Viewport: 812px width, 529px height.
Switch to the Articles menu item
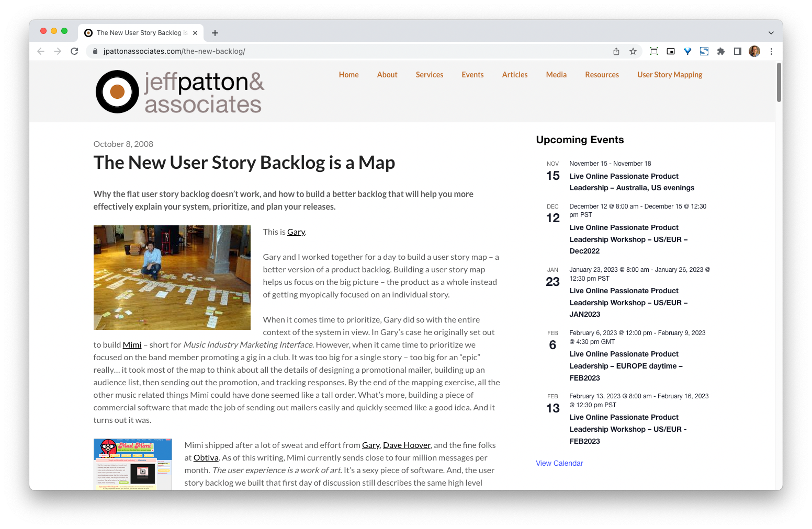tap(514, 75)
